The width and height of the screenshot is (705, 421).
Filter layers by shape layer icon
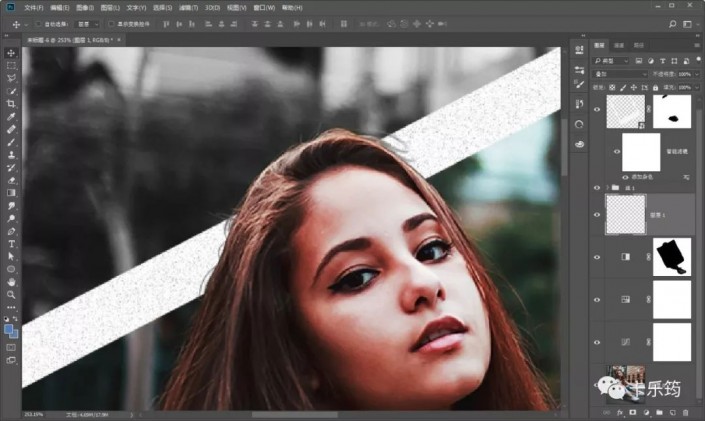(x=674, y=61)
